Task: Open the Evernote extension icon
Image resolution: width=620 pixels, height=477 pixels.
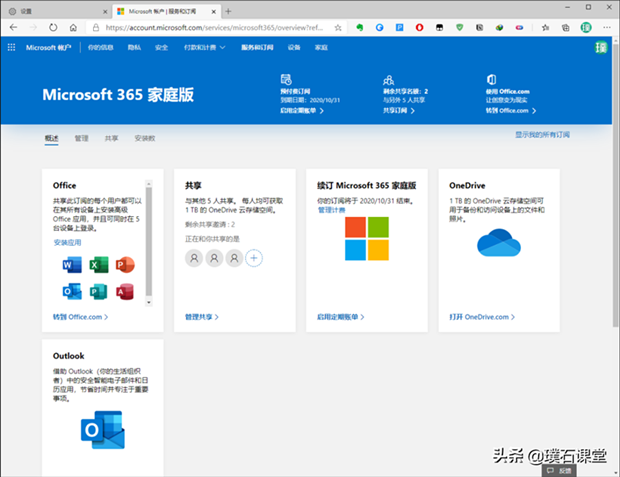Action: click(x=359, y=27)
